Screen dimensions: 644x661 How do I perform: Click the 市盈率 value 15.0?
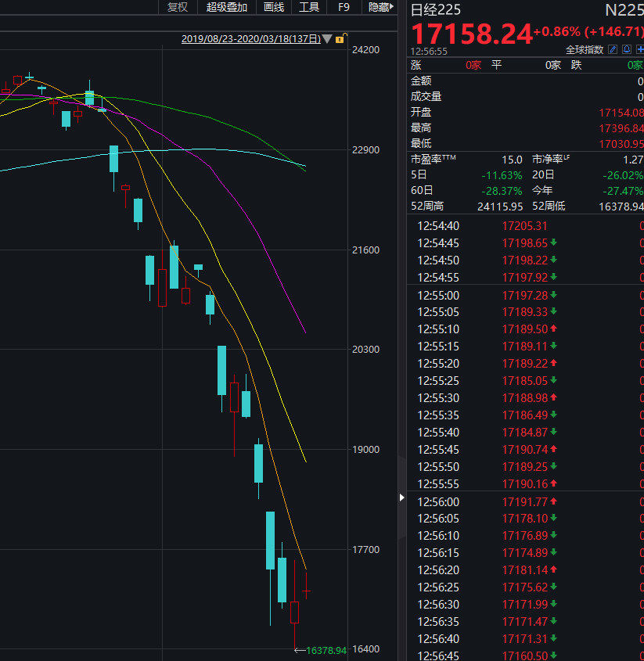click(512, 160)
